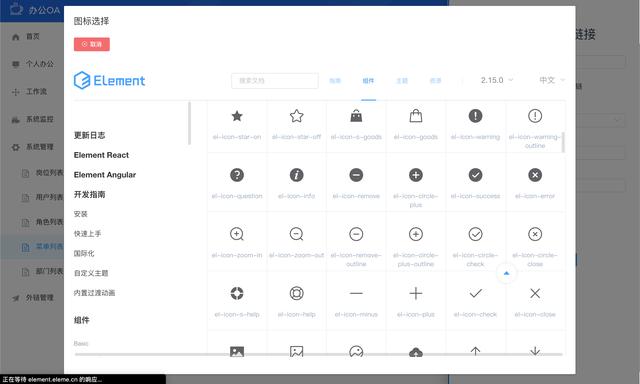
Task: Switch to the 组件 nav tab
Action: click(x=368, y=81)
